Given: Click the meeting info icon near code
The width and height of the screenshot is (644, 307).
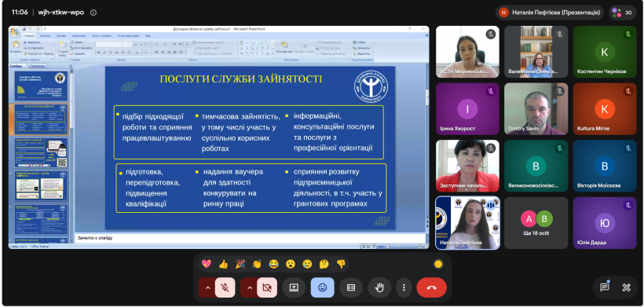Looking at the screenshot, I should pos(93,13).
